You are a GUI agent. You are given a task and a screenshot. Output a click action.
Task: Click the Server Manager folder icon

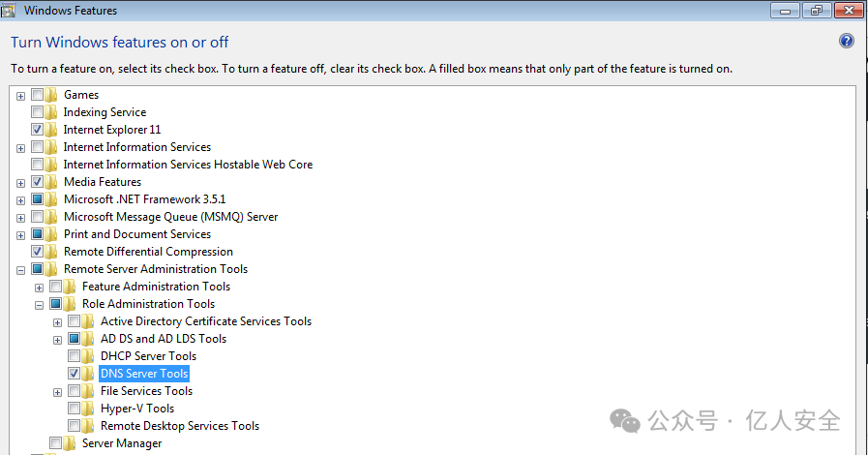point(70,443)
